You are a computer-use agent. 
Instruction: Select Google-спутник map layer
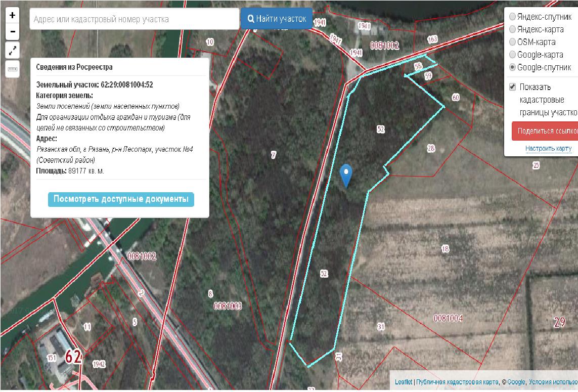(512, 67)
